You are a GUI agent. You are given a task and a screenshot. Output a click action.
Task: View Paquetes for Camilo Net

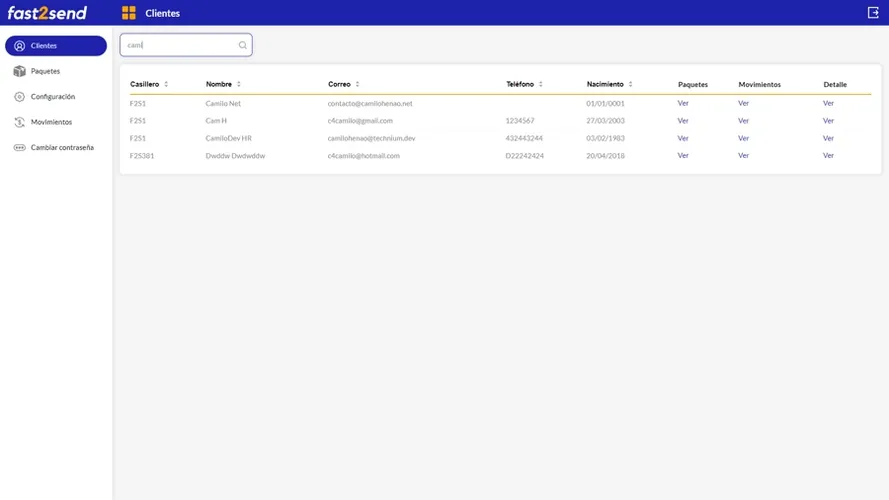[683, 103]
